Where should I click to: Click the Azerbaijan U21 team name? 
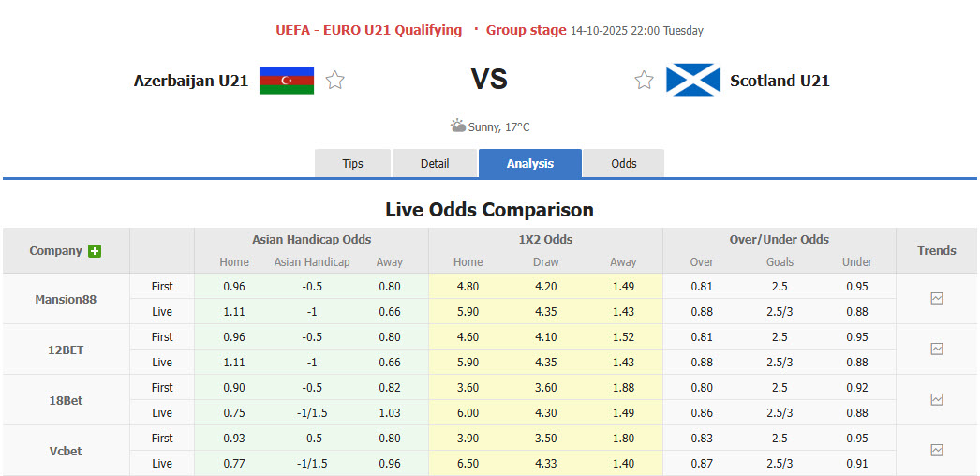(191, 81)
